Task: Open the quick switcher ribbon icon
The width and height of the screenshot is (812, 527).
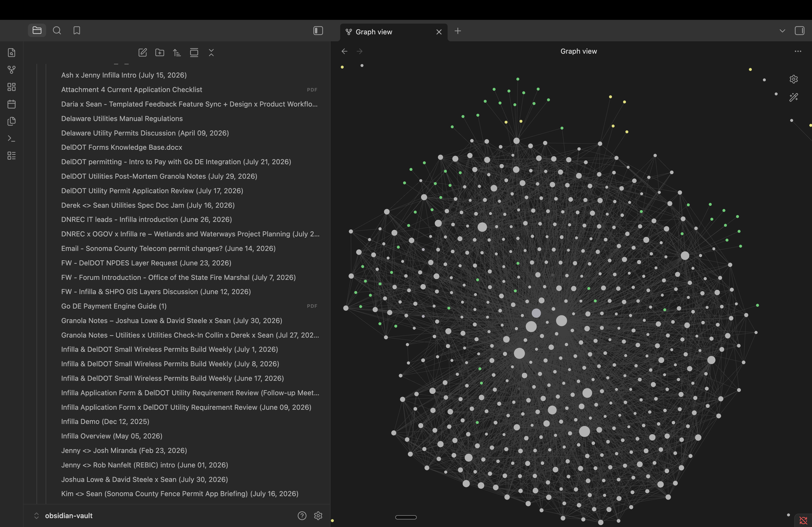Action: [12, 53]
